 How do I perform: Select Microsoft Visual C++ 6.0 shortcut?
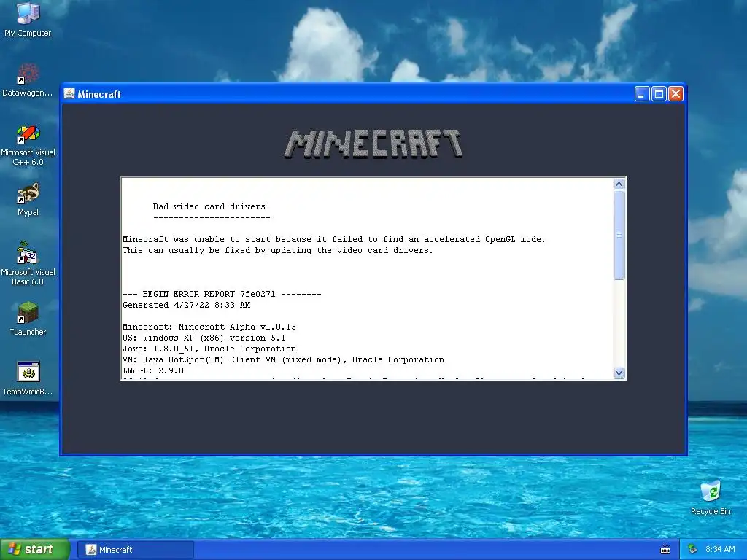point(28,145)
